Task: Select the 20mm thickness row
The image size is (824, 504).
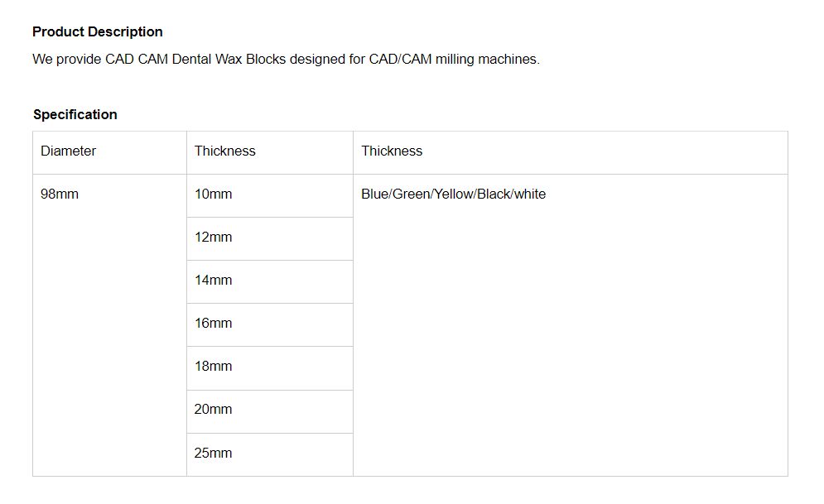Action: click(214, 410)
